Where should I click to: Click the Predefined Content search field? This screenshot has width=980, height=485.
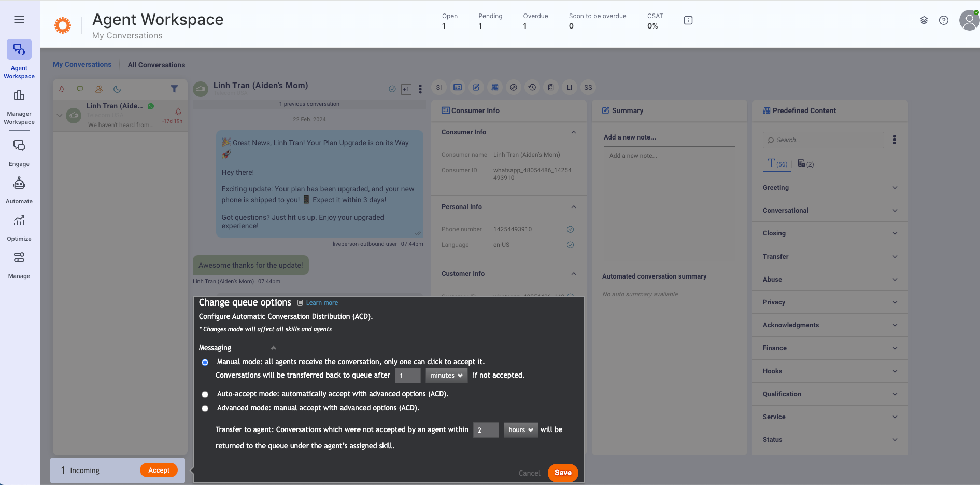(823, 140)
